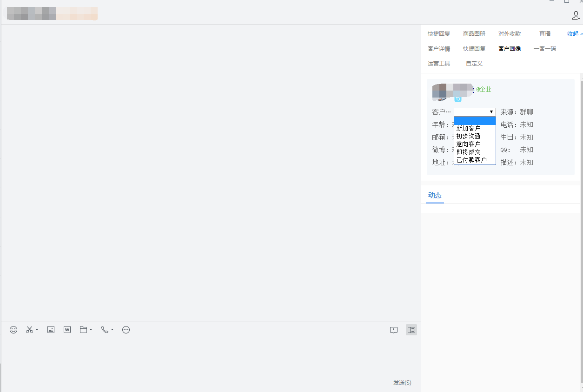Click the add member icon
Image resolution: width=583 pixels, height=392 pixels.
pyautogui.click(x=576, y=16)
